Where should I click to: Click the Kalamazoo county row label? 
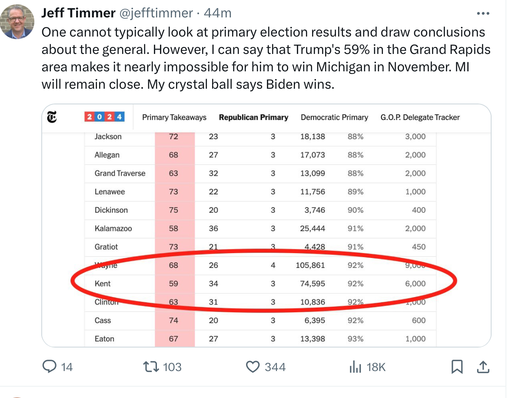click(113, 228)
